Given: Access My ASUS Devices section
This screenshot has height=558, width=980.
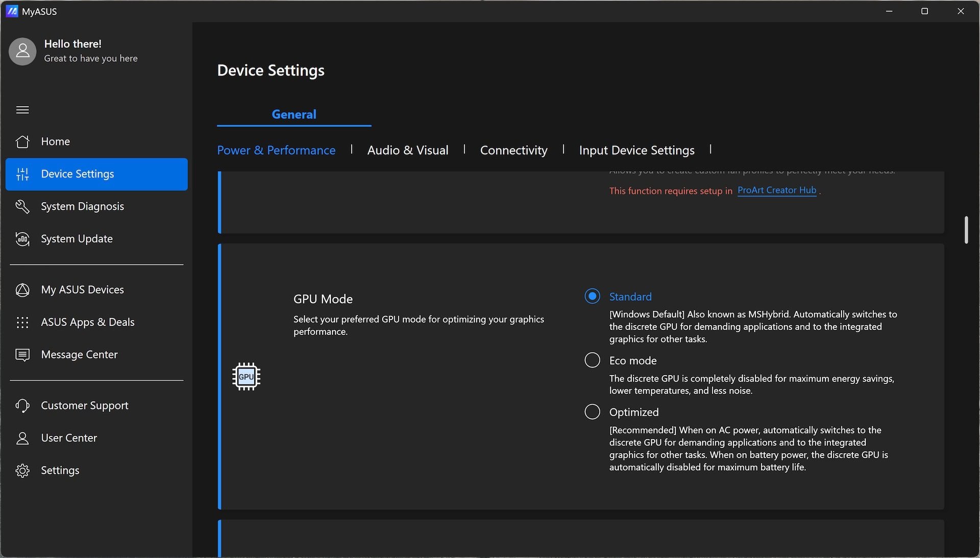Looking at the screenshot, I should coord(82,289).
